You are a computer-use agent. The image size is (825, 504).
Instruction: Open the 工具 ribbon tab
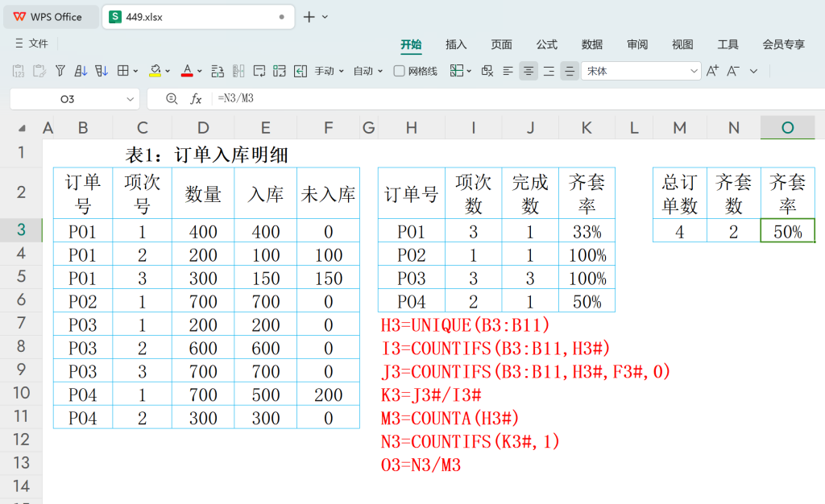click(x=728, y=44)
